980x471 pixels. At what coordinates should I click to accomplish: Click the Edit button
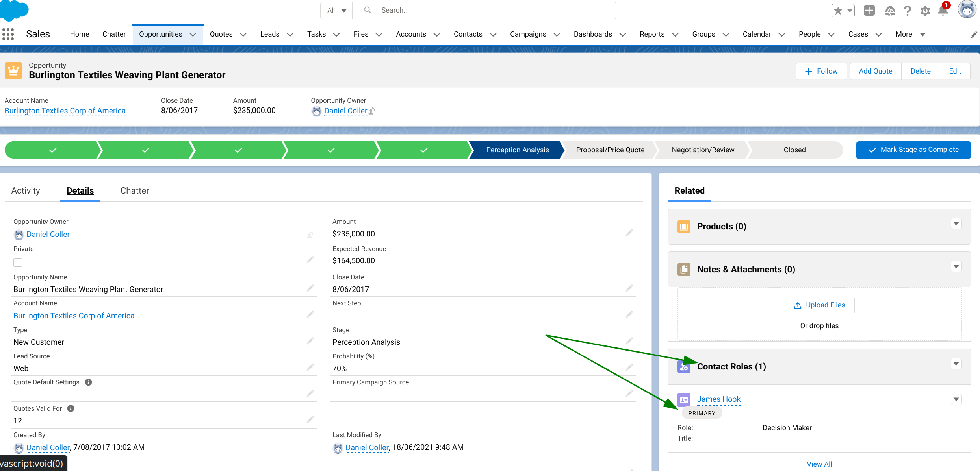[955, 71]
